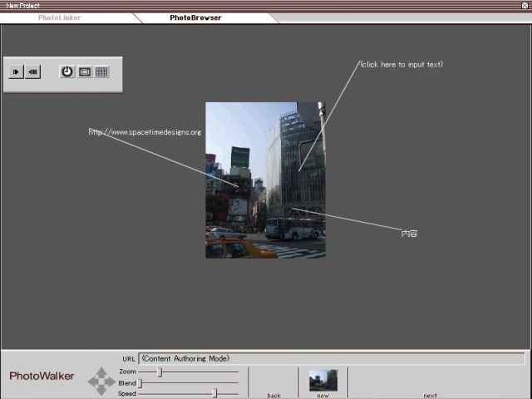
Task: Open the spacetimedesigns.org link annotation
Action: 145,132
